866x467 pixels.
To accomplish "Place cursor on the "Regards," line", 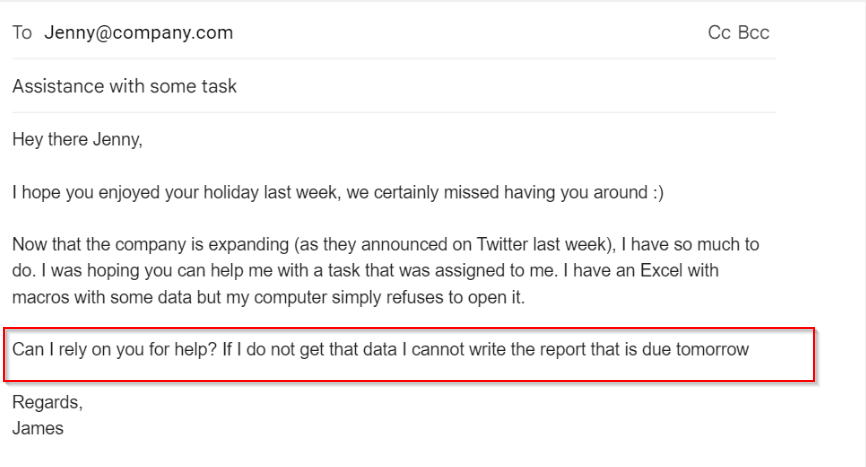I will click(47, 403).
